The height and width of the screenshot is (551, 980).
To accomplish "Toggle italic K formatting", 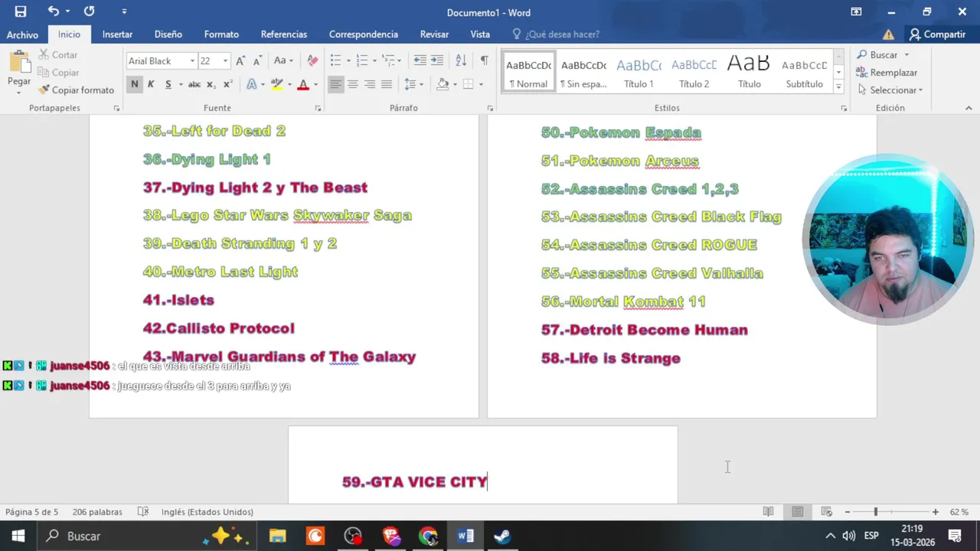I will pos(151,84).
